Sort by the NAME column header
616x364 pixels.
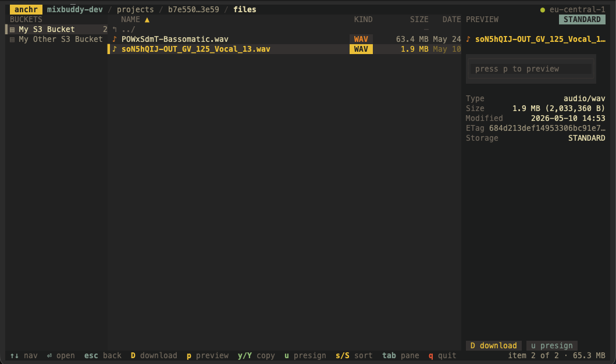(130, 20)
